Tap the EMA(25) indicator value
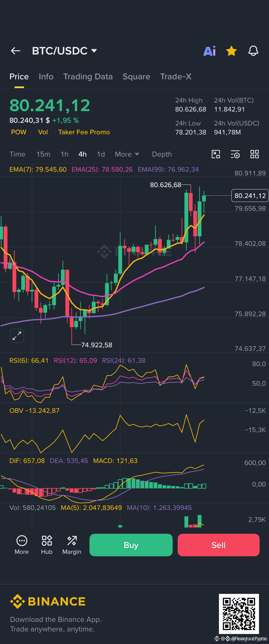This screenshot has height=644, width=269. point(102,170)
